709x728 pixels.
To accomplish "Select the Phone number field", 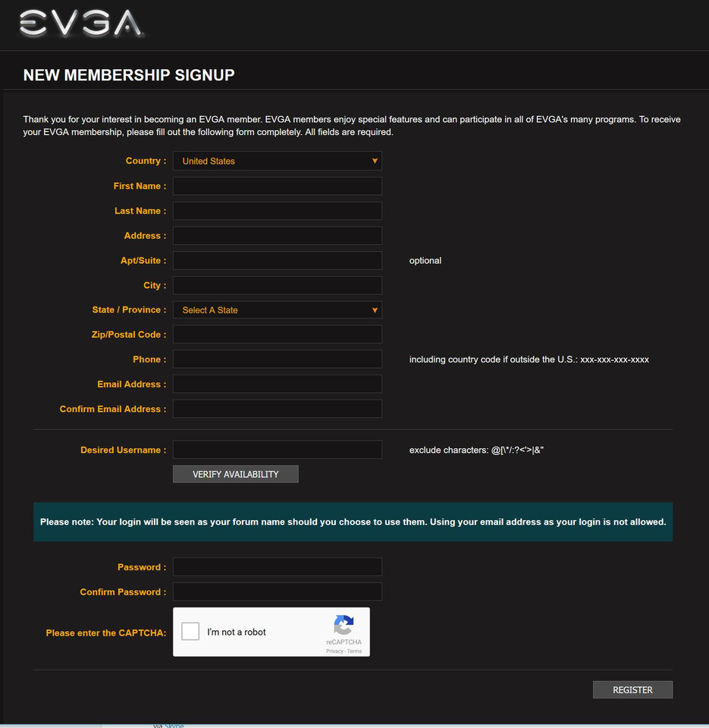I will (x=277, y=359).
